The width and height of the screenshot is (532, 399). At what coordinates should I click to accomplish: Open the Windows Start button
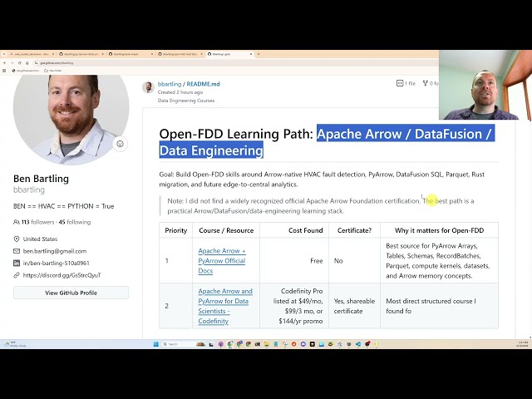pos(156,344)
